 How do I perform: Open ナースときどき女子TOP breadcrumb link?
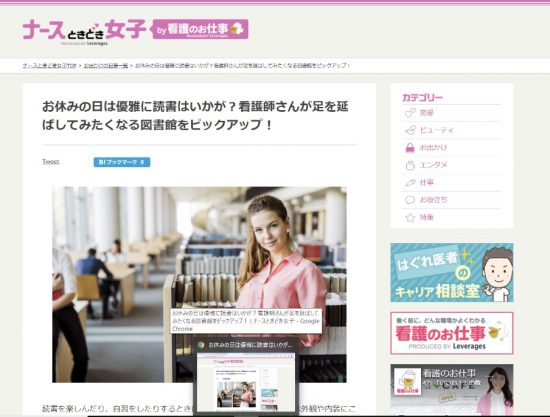click(49, 66)
